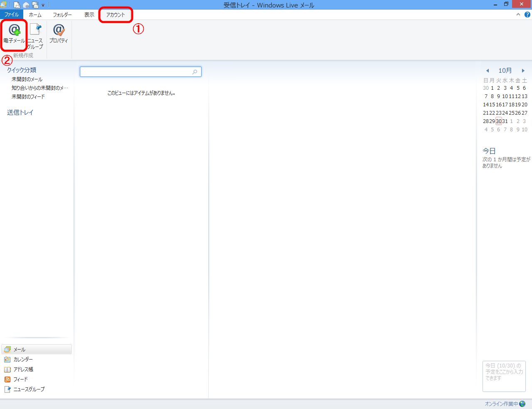Image resolution: width=532 pixels, height=409 pixels.
Task: Click the reply quick access icon
Action: 26,5
